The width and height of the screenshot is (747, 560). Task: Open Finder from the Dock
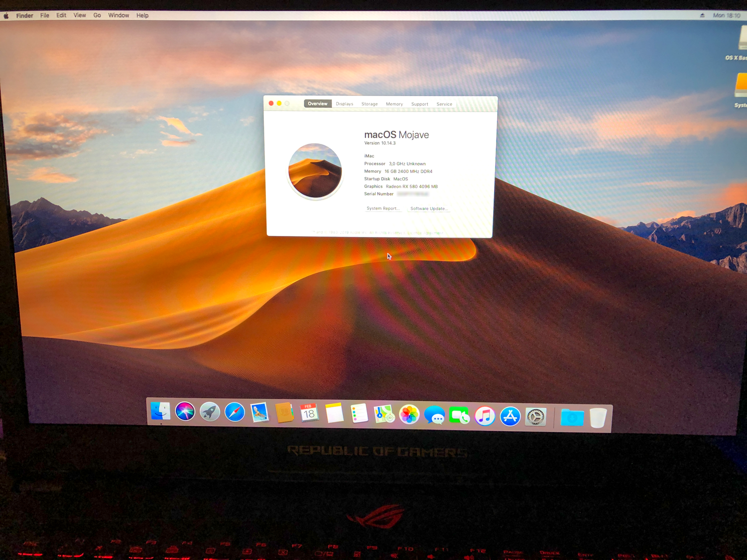click(x=160, y=411)
